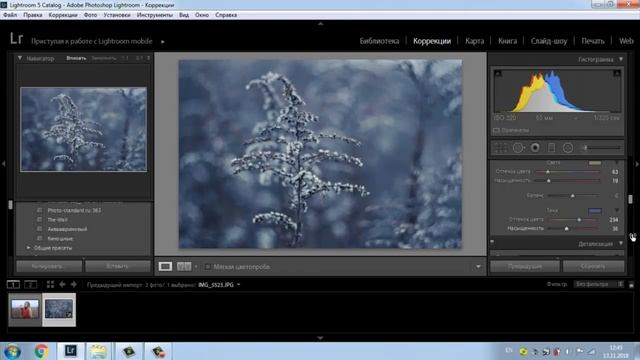
Task: Hide right panel group arrow
Action: 637,164
